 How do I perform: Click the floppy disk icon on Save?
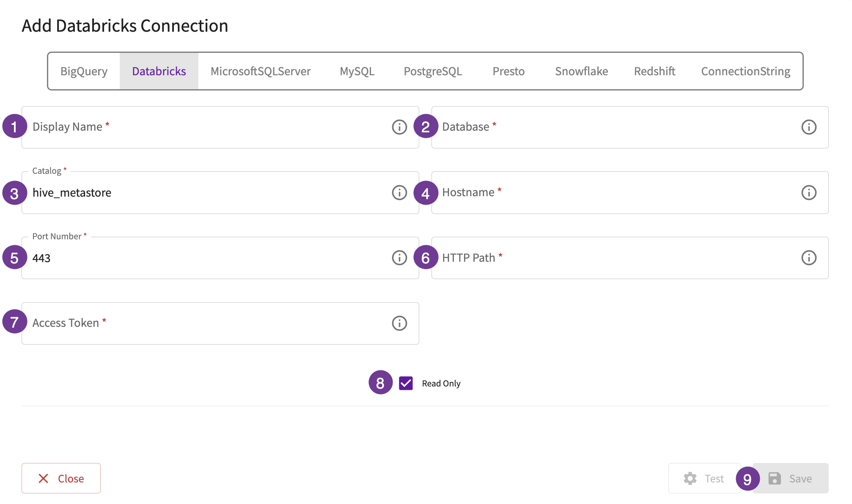click(774, 478)
